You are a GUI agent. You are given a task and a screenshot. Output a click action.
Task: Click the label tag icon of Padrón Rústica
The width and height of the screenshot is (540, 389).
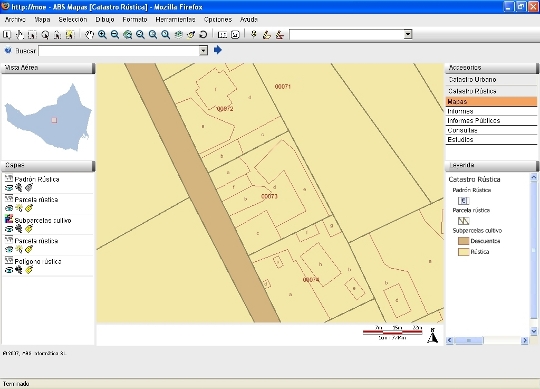click(x=29, y=187)
